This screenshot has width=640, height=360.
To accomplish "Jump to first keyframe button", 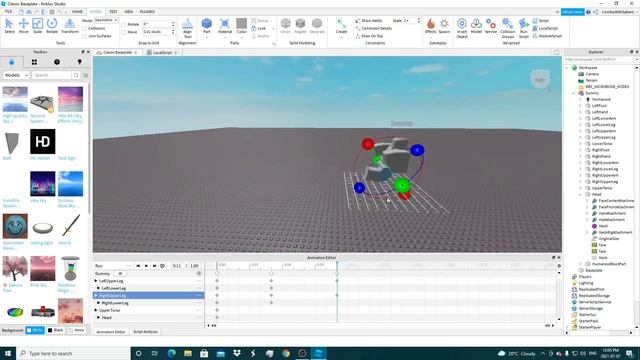I will (x=138, y=266).
